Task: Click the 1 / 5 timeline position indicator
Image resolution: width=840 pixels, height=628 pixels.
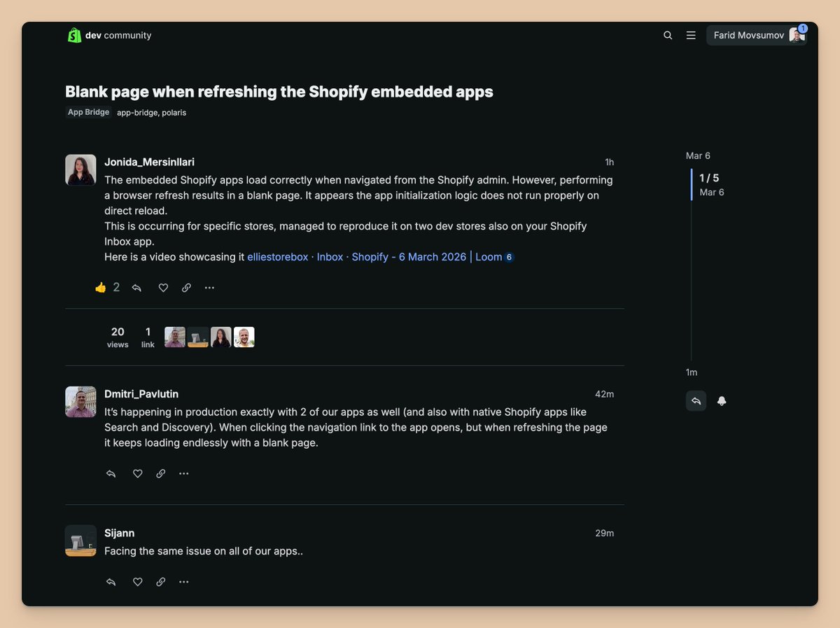Action: (709, 178)
